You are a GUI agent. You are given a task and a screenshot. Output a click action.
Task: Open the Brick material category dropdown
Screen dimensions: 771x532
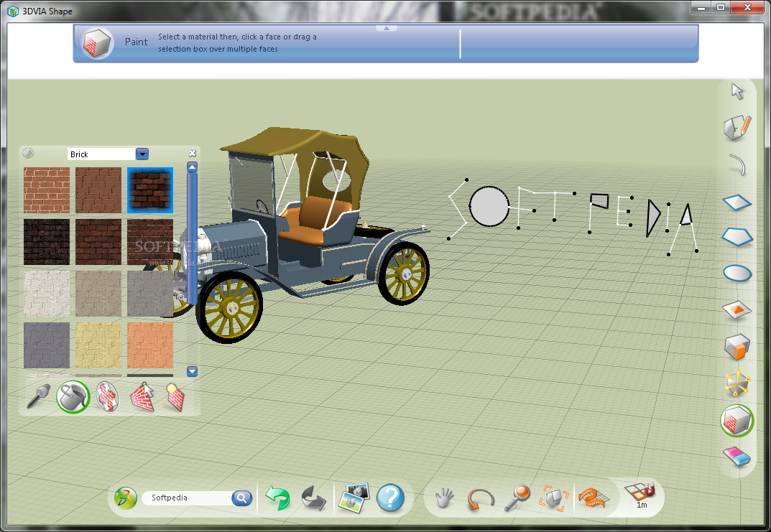coord(142,154)
